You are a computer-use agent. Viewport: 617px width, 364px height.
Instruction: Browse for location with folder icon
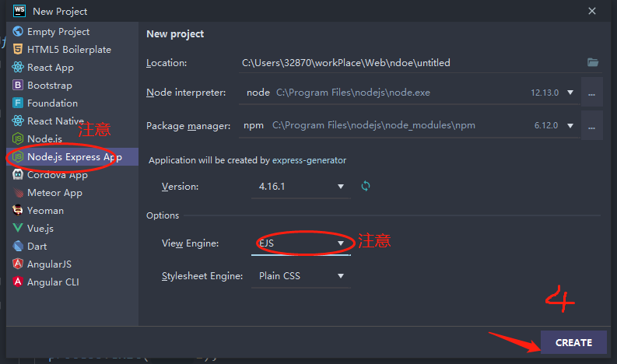pos(593,62)
